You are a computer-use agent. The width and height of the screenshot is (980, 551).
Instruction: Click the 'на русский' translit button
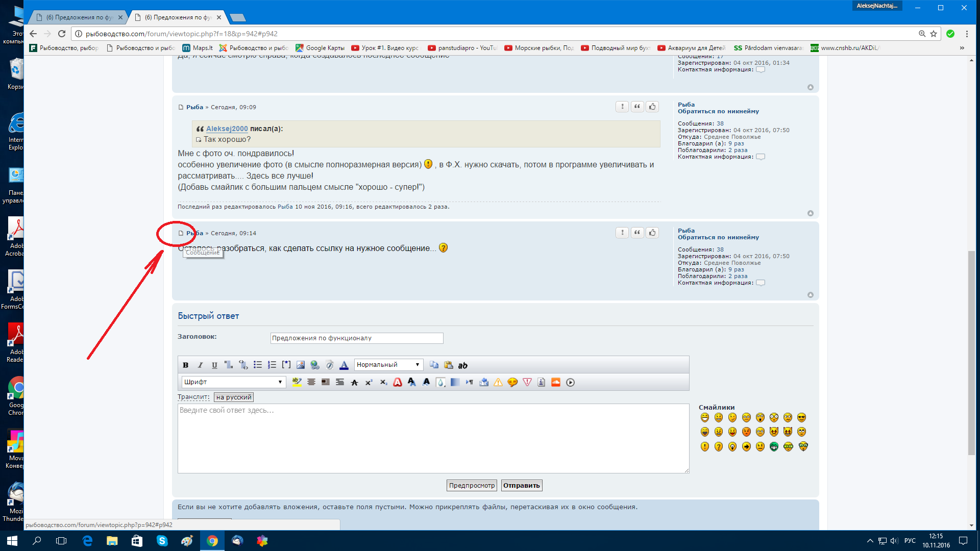(234, 397)
